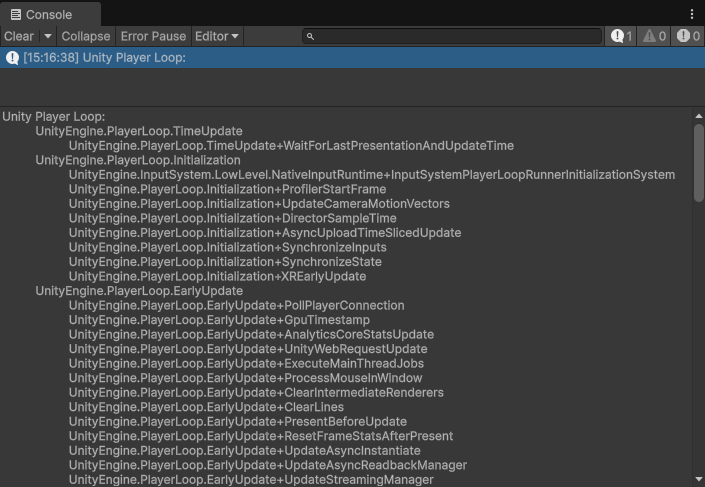
Task: Click the SynchronizeState line
Action: [225, 262]
